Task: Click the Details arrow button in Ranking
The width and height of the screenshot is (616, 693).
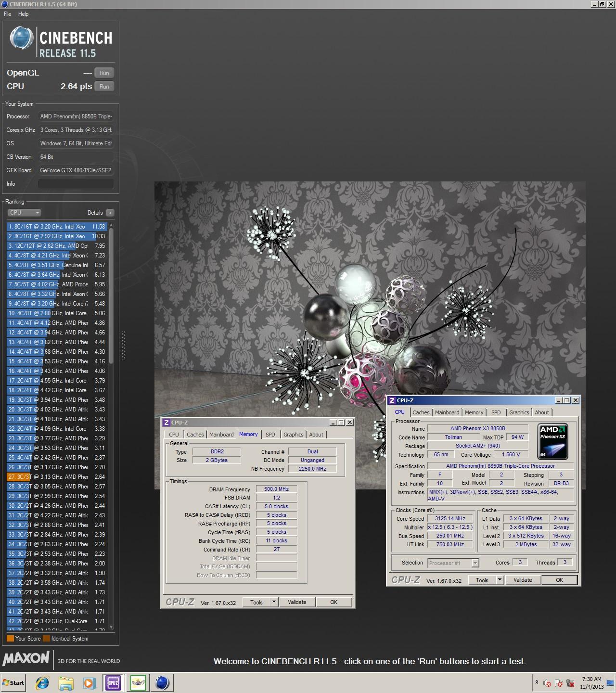Action: pos(110,213)
